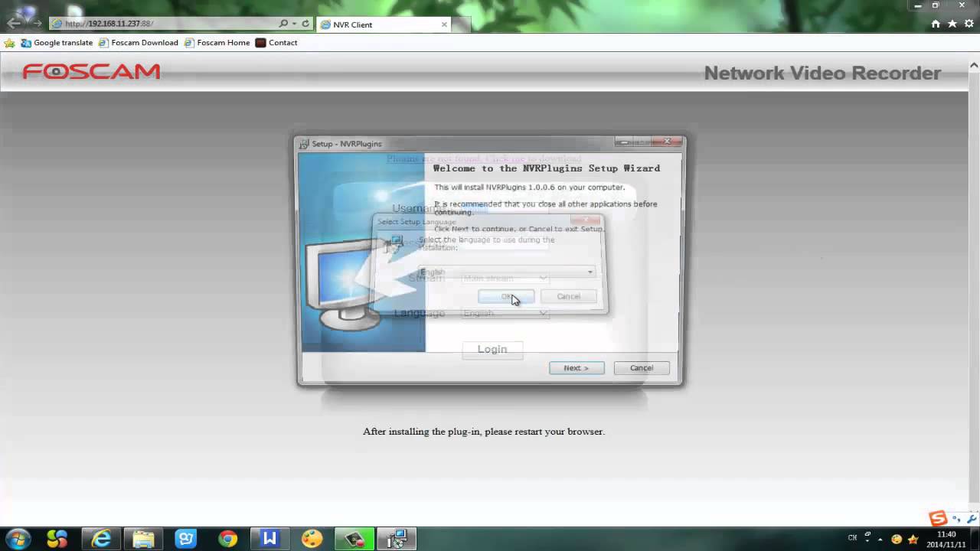Open the blue W word processor taskbar icon

[x=269, y=539]
